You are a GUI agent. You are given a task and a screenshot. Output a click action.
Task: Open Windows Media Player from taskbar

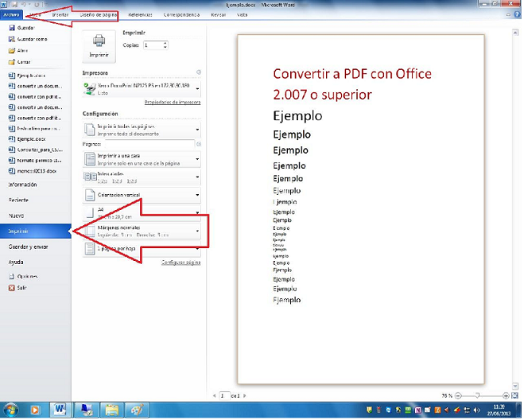[x=35, y=410]
